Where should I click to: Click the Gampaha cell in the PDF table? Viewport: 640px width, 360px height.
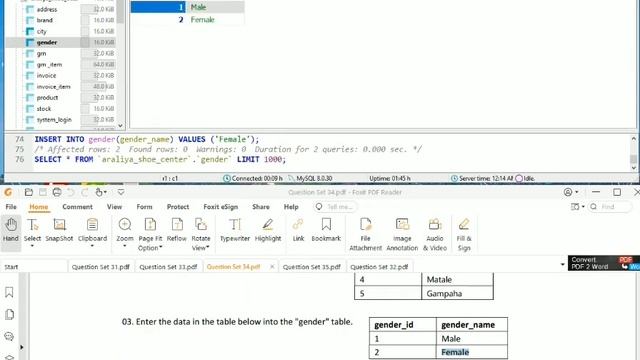(x=457, y=293)
